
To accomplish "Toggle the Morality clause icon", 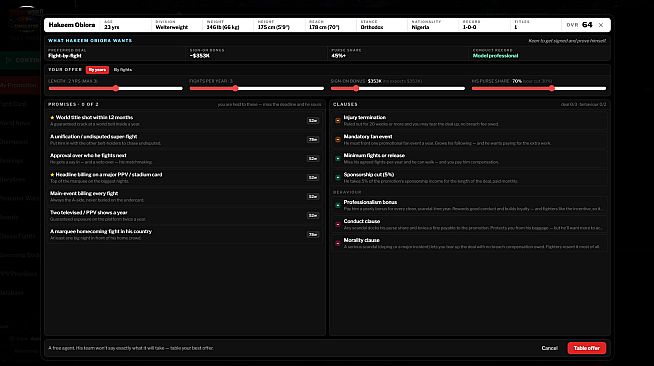I will (338, 243).
